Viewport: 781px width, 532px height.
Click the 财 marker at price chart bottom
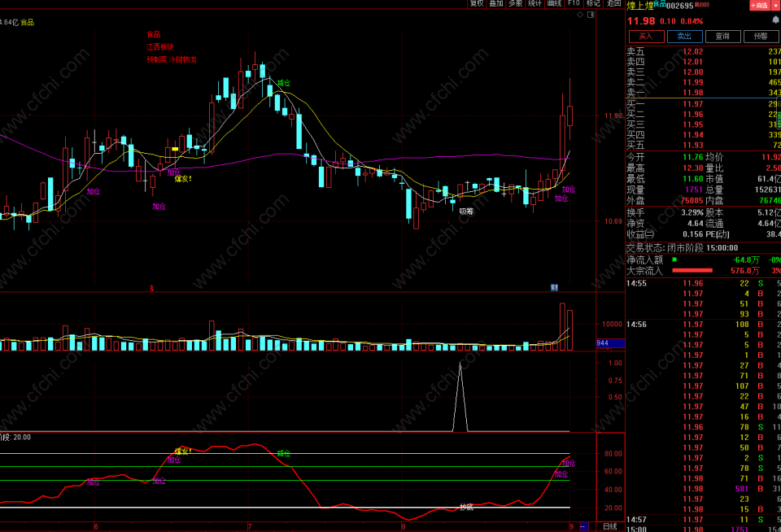pos(554,287)
